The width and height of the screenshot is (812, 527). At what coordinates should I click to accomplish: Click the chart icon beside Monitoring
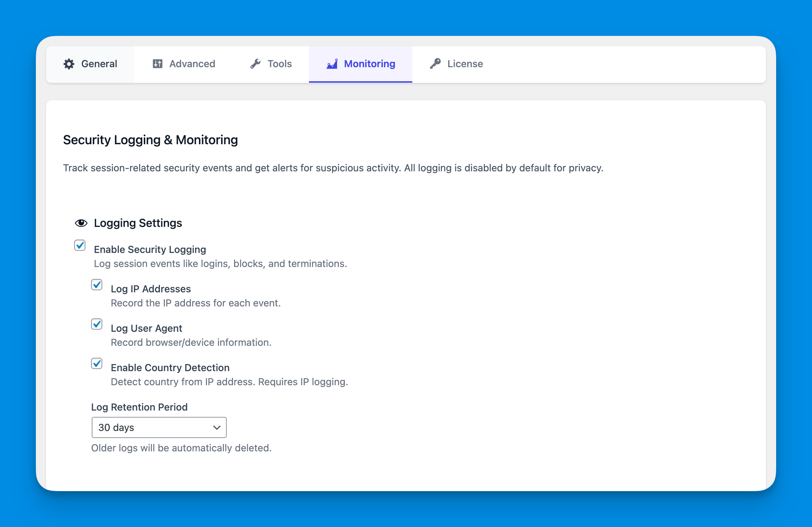(x=332, y=64)
